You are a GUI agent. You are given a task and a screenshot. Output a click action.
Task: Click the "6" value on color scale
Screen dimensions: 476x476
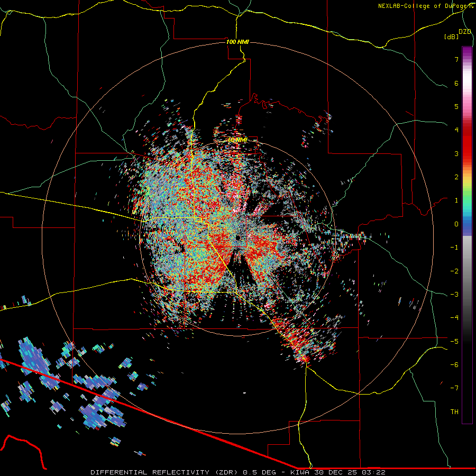coord(456,83)
